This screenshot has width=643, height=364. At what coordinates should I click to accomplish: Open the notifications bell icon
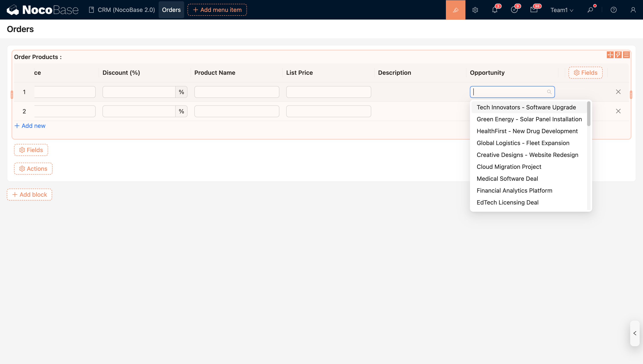click(x=495, y=10)
